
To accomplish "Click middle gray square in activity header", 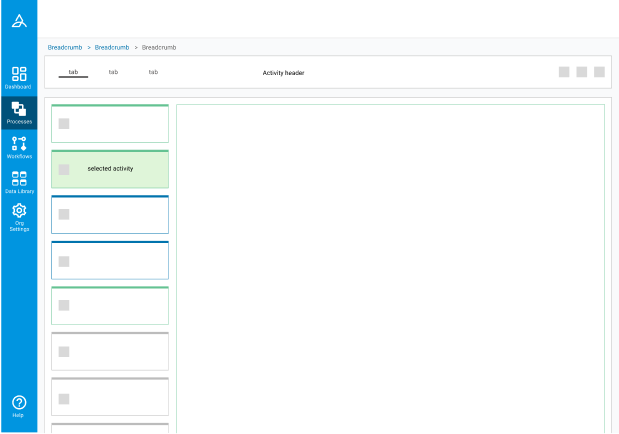I will [582, 72].
